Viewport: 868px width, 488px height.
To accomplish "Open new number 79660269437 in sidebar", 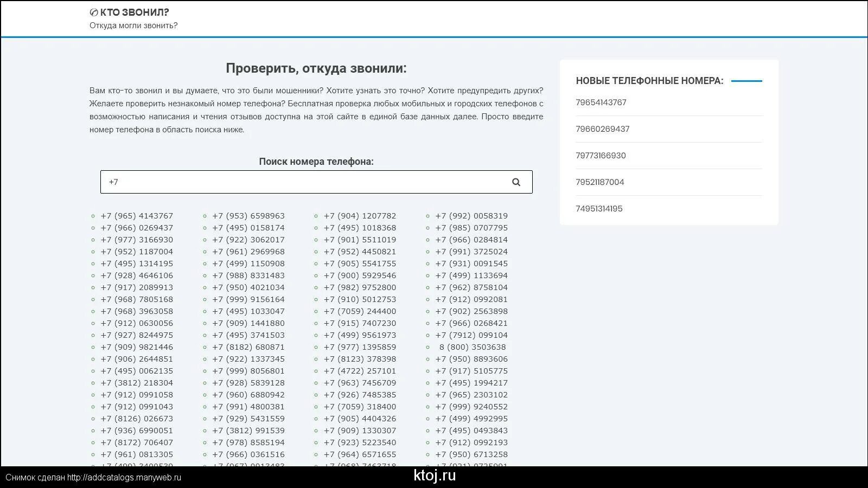I will [603, 129].
